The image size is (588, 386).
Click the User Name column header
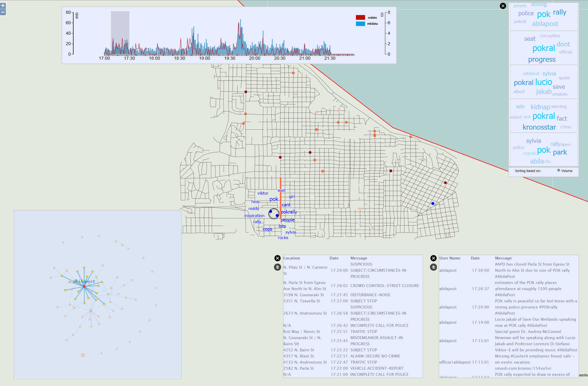pos(450,258)
